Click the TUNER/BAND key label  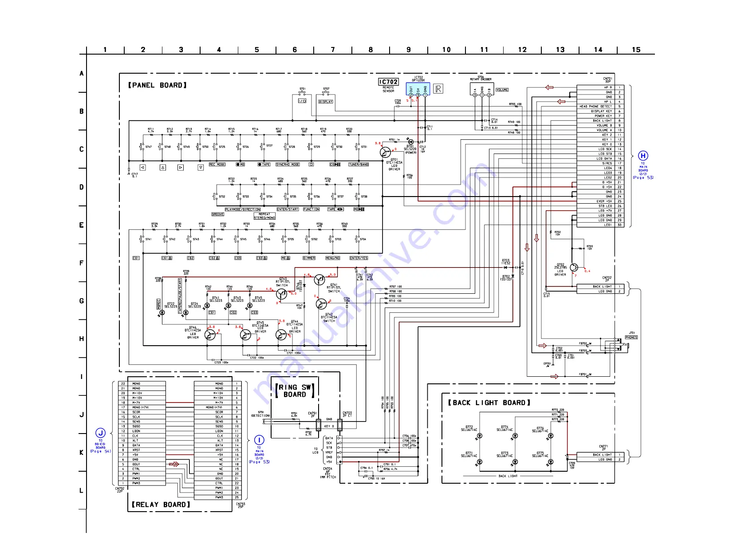click(x=359, y=165)
